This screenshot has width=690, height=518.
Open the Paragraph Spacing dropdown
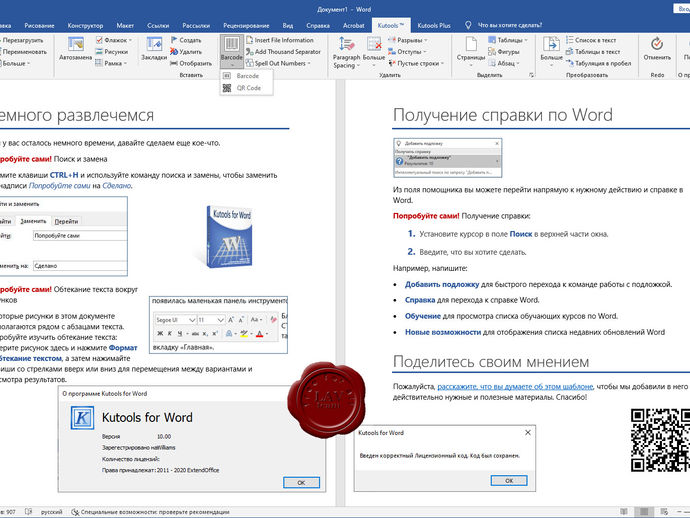[x=347, y=53]
